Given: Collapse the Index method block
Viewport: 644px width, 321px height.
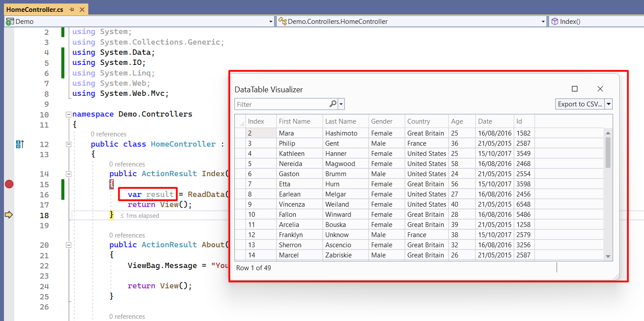Looking at the screenshot, I should (x=68, y=174).
